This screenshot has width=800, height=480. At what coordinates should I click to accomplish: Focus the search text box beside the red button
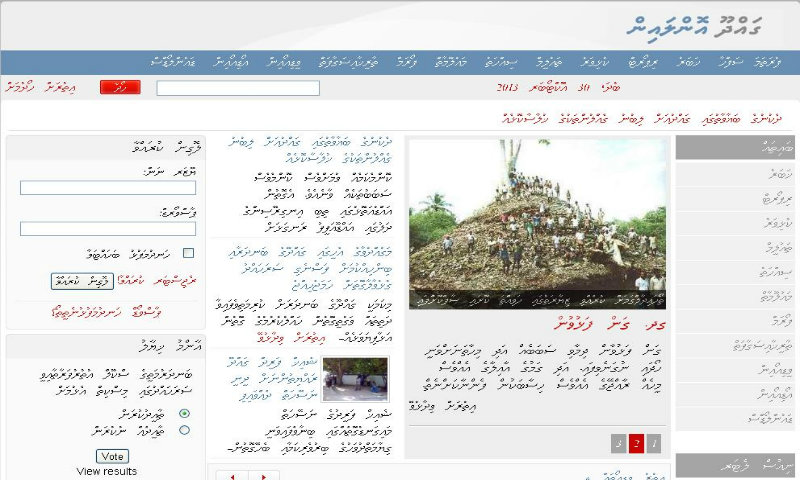238,88
